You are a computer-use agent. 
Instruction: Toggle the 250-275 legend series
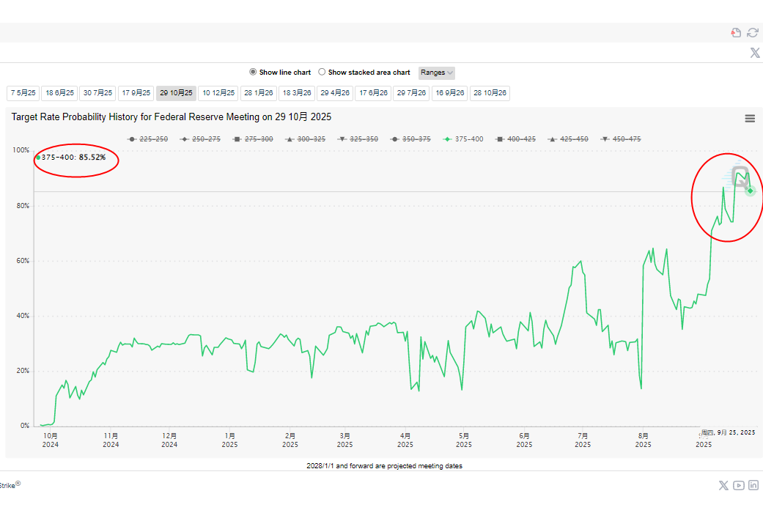(200, 139)
